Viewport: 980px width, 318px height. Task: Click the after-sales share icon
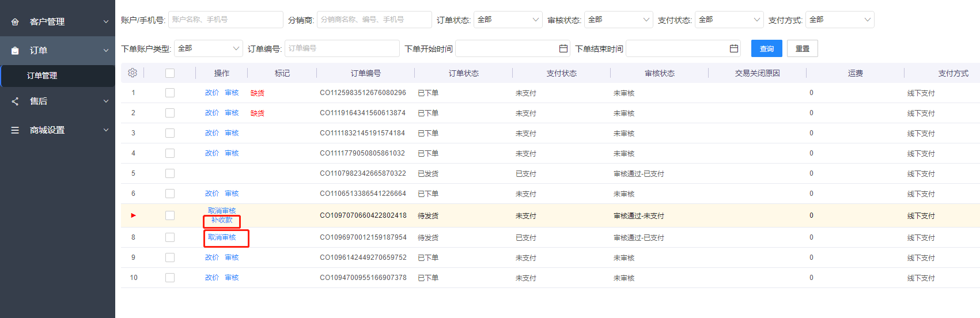pos(15,101)
